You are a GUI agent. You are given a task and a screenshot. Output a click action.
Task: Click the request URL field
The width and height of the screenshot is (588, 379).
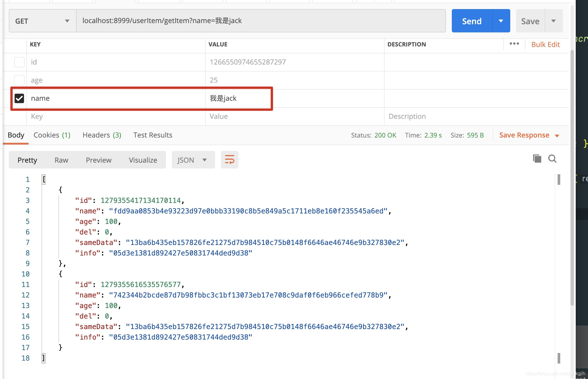click(x=261, y=21)
